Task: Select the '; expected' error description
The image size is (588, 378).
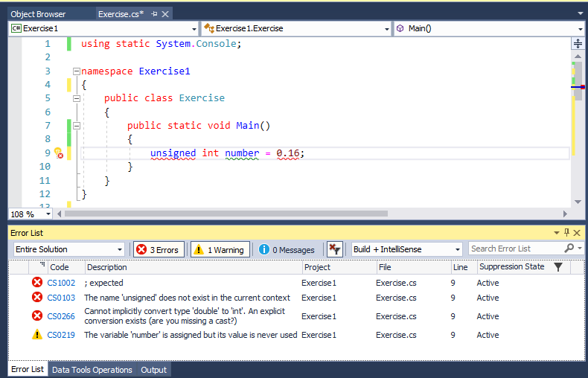Action: click(104, 283)
